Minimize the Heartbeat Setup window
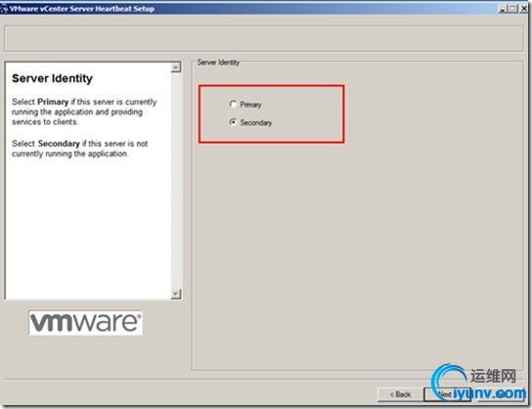This screenshot has height=409, width=532. pos(502,9)
